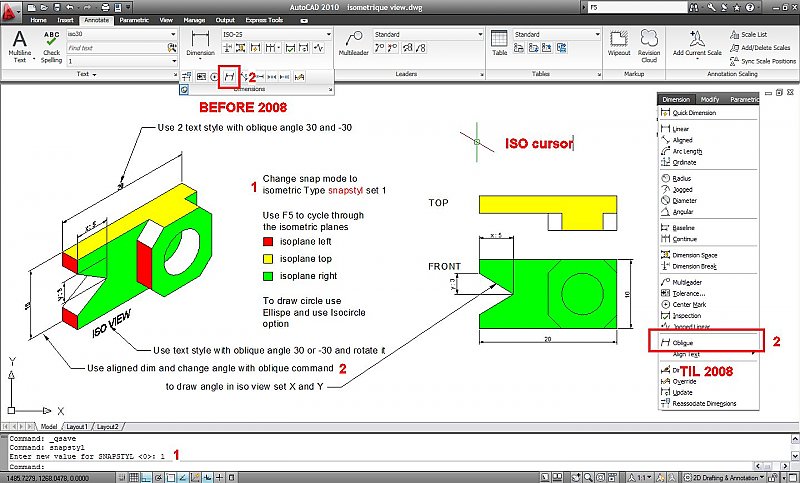Click the large Dimension tool icon

coord(200,39)
